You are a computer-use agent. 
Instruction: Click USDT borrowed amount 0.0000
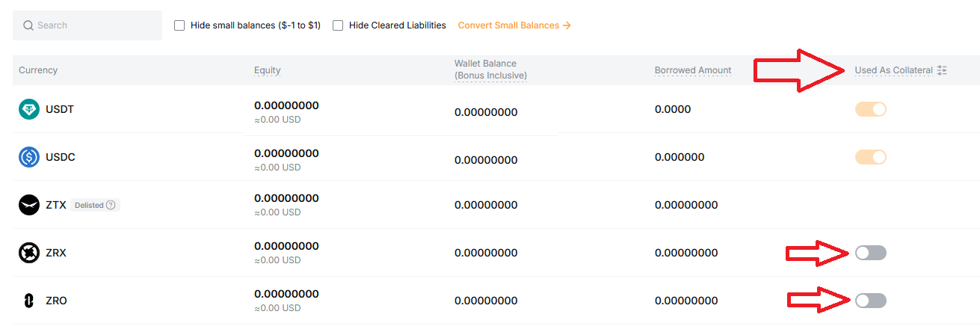[x=673, y=109]
